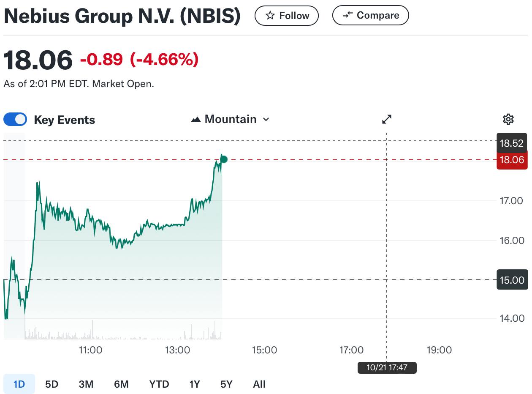Click the 10/21 17:47 crosshair time label
The height and width of the screenshot is (394, 532).
coord(387,367)
